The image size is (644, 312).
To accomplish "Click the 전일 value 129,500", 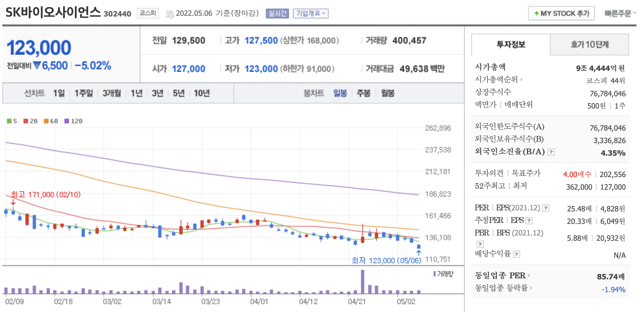I will (x=189, y=41).
